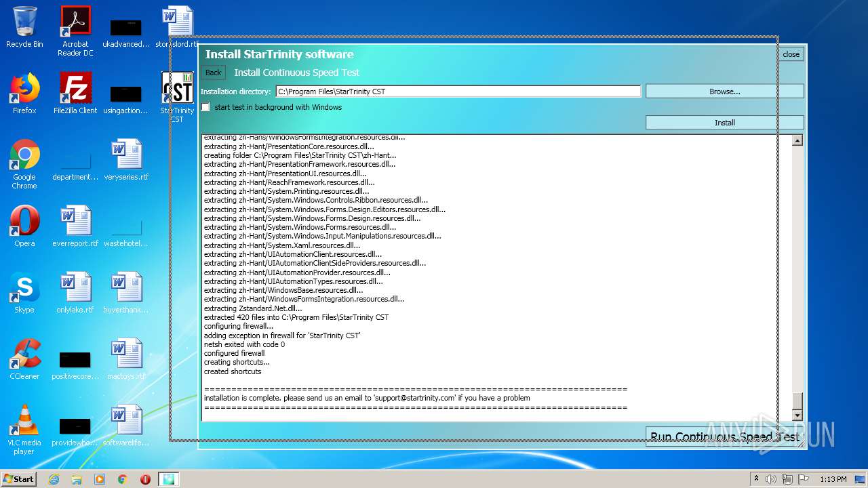Enable start test in background with Windows
The height and width of the screenshot is (488, 868).
tap(205, 107)
